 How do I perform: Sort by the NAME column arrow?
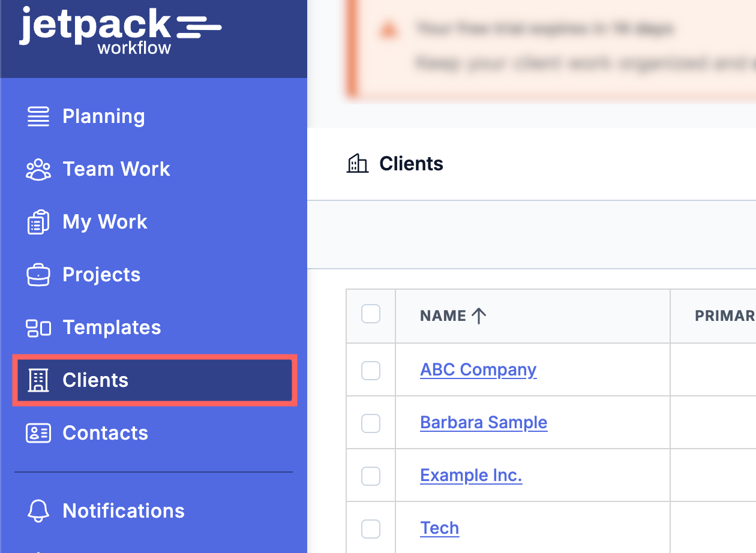tap(479, 316)
